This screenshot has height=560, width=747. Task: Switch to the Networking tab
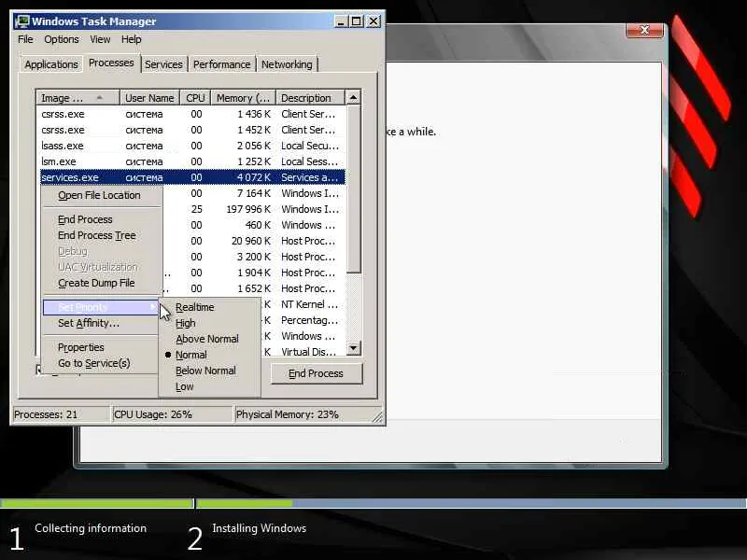coord(287,64)
